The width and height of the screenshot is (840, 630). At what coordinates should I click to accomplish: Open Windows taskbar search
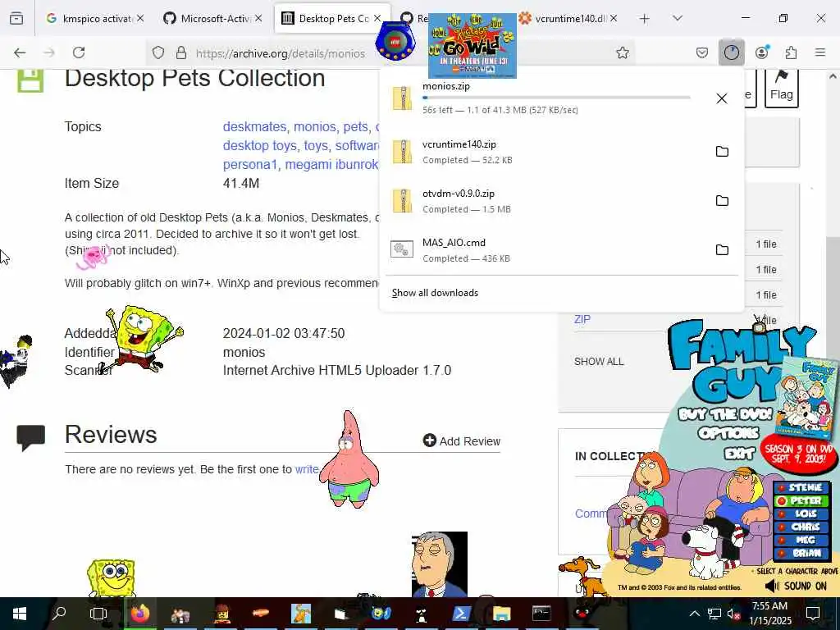click(x=59, y=614)
